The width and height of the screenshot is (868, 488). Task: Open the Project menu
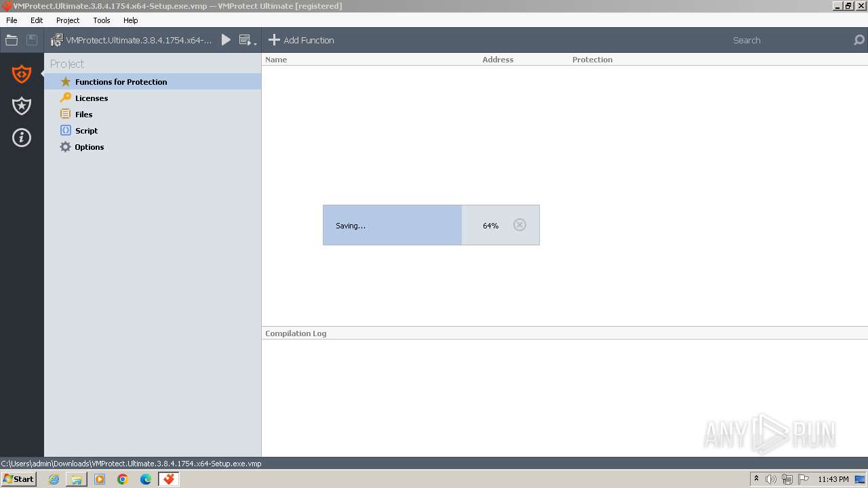click(x=68, y=20)
